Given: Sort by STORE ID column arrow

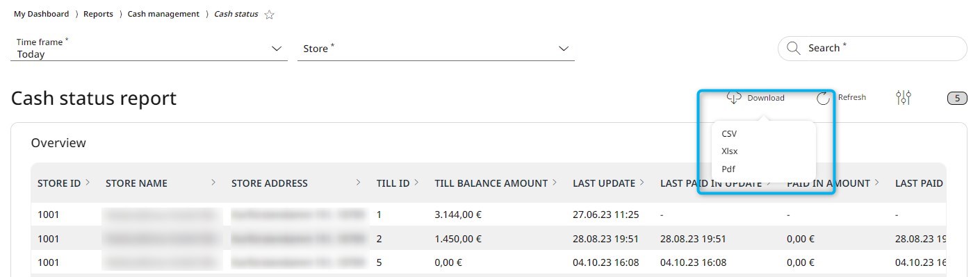Looking at the screenshot, I should [x=88, y=183].
